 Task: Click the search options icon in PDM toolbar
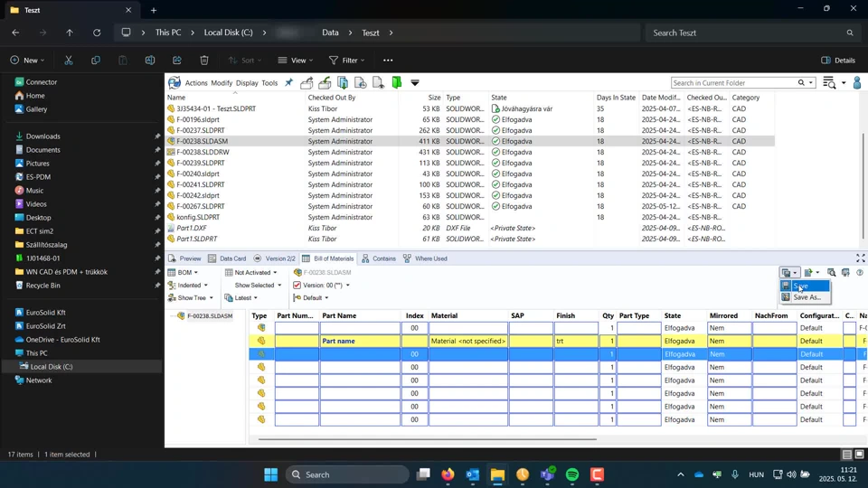tap(829, 83)
